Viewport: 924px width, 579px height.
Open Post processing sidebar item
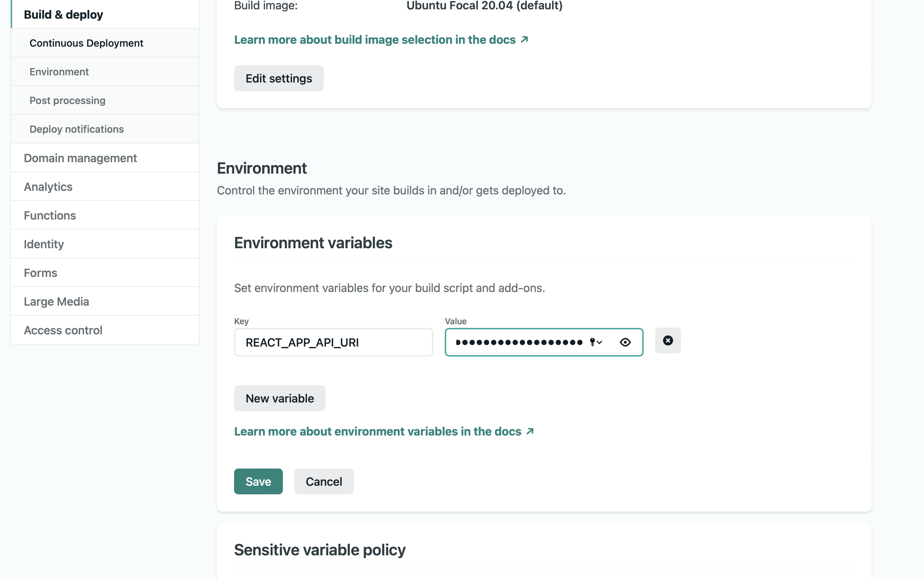pos(67,100)
